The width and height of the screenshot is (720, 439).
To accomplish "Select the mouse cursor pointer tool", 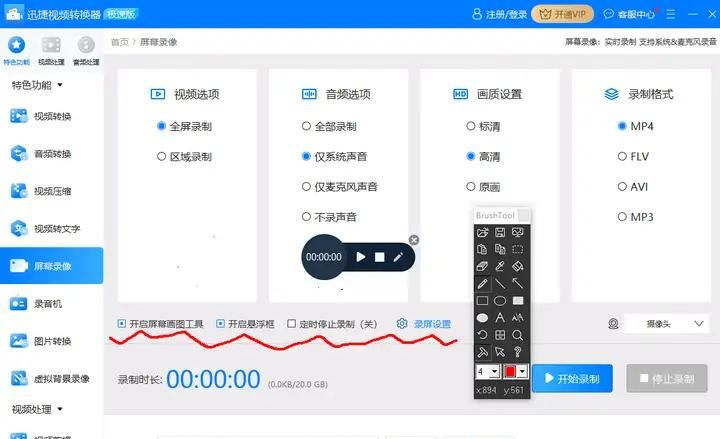I will point(500,352).
